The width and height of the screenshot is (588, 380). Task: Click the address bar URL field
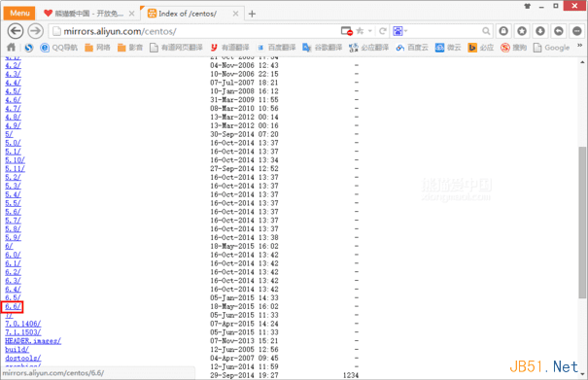click(x=195, y=31)
